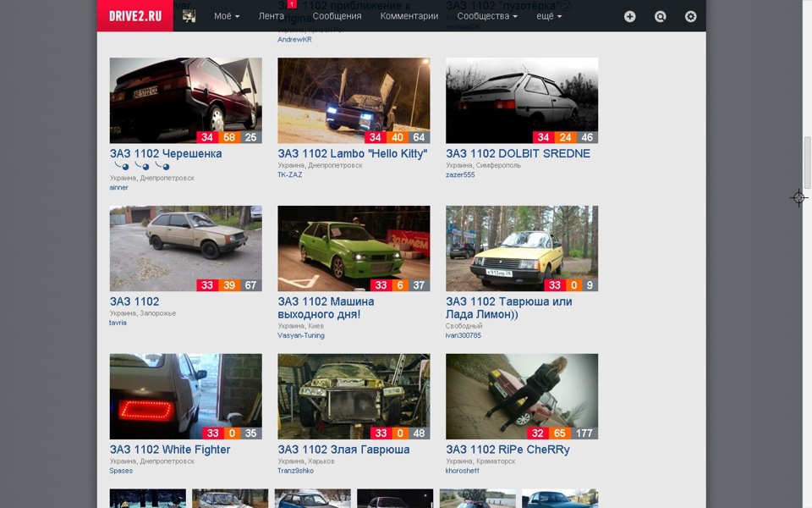Click dark red Черешенка car thumbnail
Screen dimensions: 812x508
[185, 100]
